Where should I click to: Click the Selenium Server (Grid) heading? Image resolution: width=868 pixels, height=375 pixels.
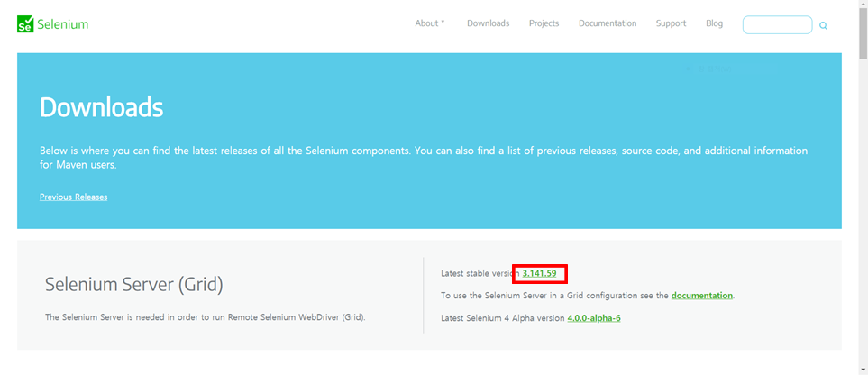134,285
